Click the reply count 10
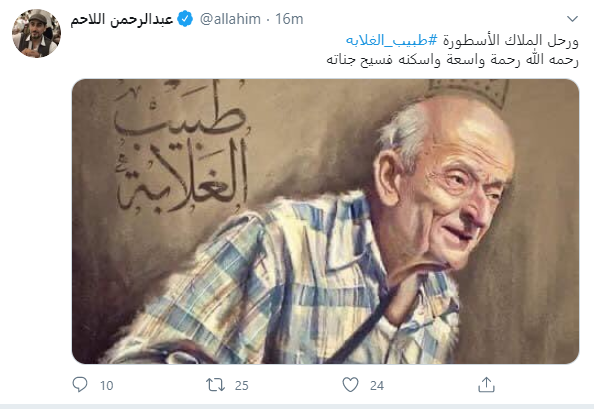594x409 pixels. click(x=106, y=386)
